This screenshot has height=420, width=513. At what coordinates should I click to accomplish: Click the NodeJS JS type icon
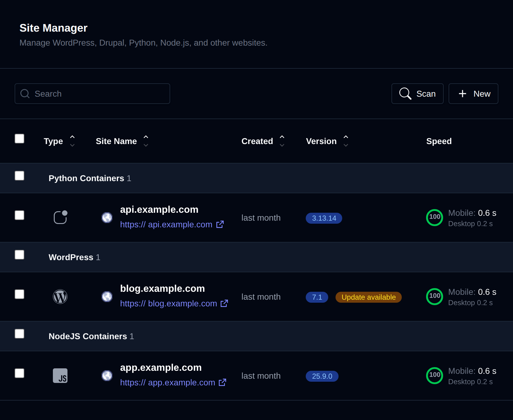point(60,376)
